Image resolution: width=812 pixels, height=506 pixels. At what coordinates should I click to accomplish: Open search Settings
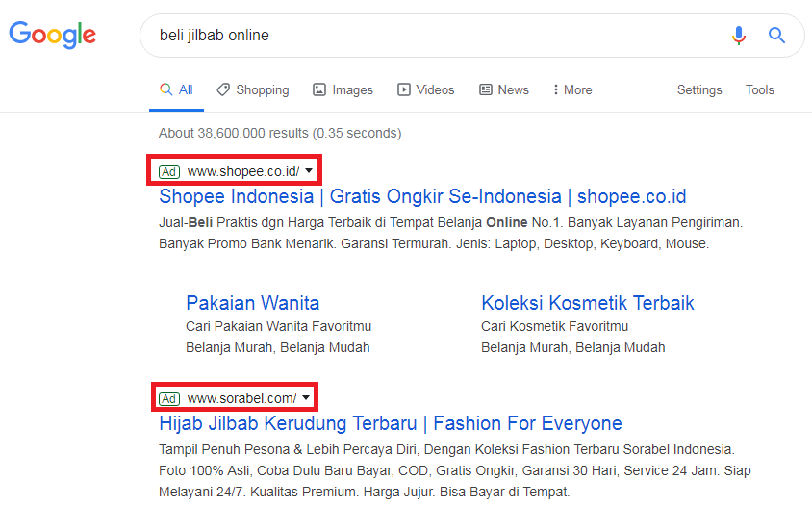[699, 89]
